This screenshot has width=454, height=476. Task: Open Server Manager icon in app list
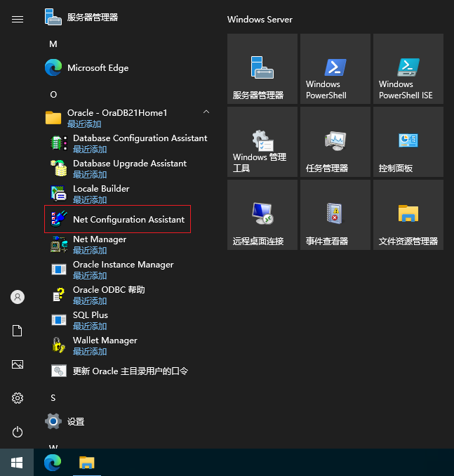(53, 17)
